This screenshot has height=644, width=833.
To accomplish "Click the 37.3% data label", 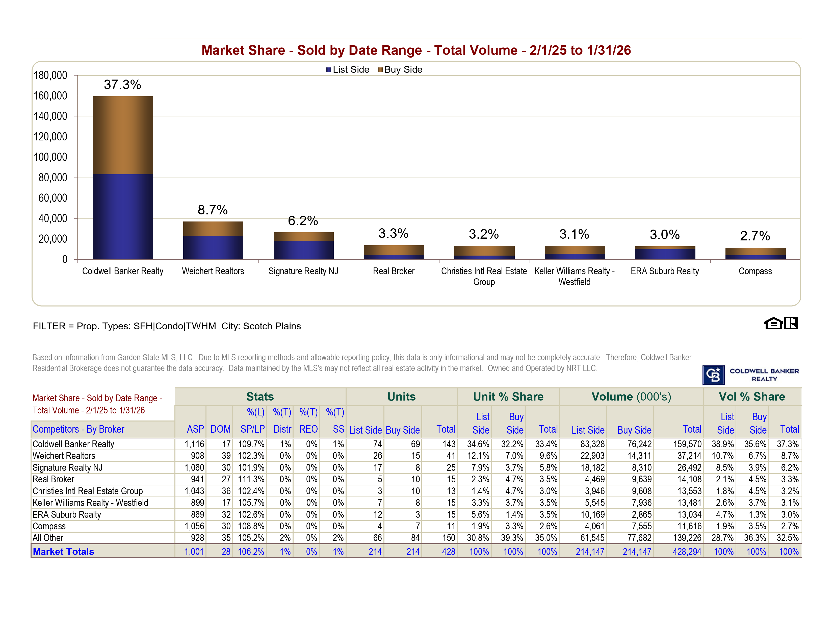I will click(x=122, y=85).
